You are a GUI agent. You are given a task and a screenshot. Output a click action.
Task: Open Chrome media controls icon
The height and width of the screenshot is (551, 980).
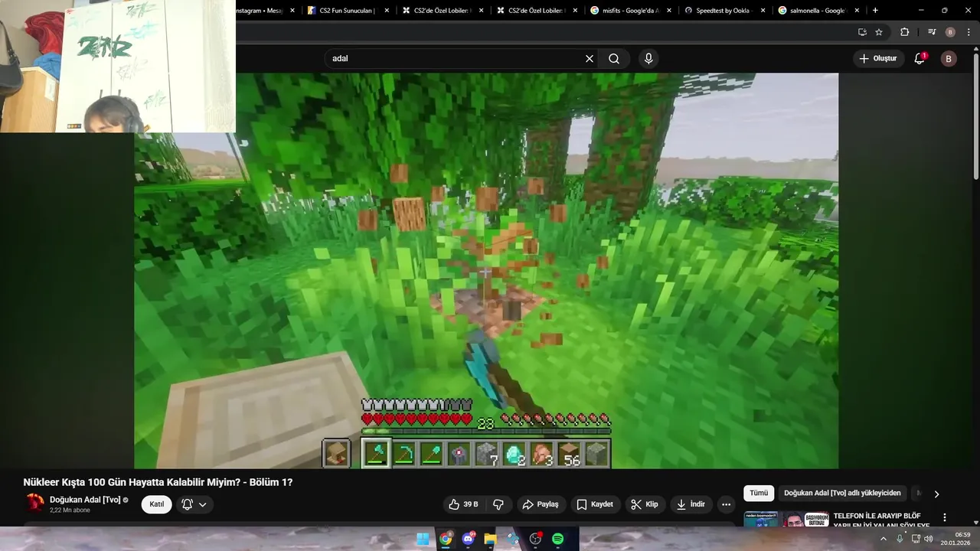[x=932, y=32]
